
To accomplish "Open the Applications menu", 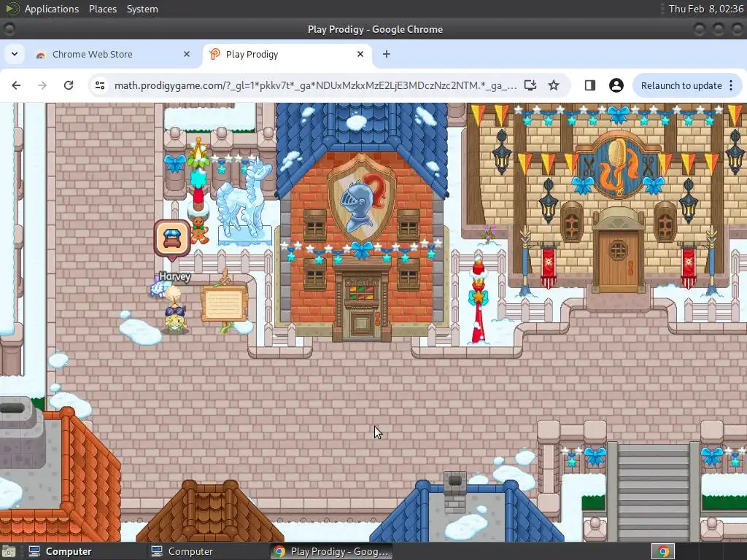I will [52, 9].
